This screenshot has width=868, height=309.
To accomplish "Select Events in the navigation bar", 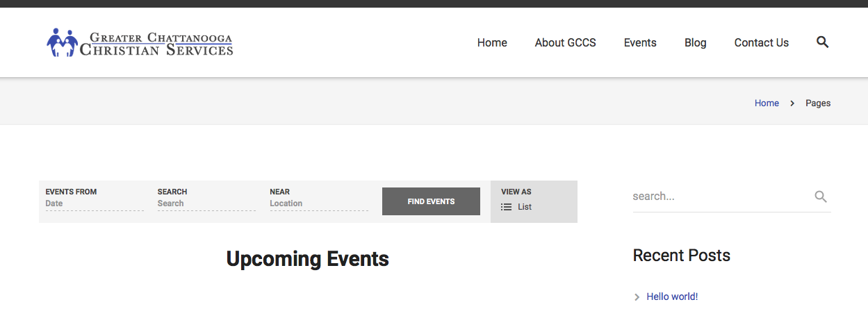I will pyautogui.click(x=640, y=42).
